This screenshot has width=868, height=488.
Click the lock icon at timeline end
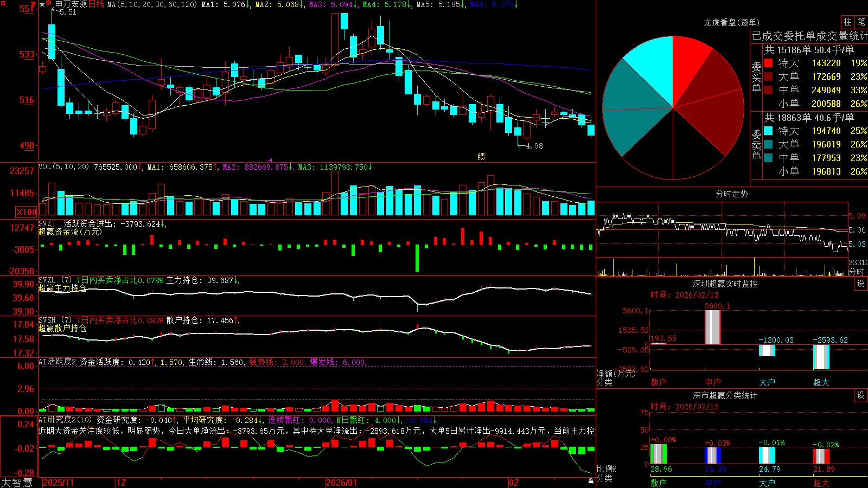(x=591, y=481)
